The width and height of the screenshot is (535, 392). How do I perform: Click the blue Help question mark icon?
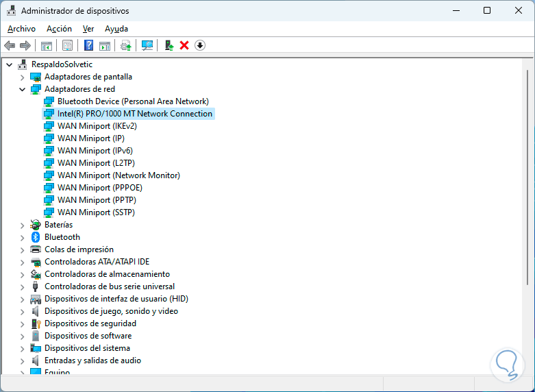point(89,45)
